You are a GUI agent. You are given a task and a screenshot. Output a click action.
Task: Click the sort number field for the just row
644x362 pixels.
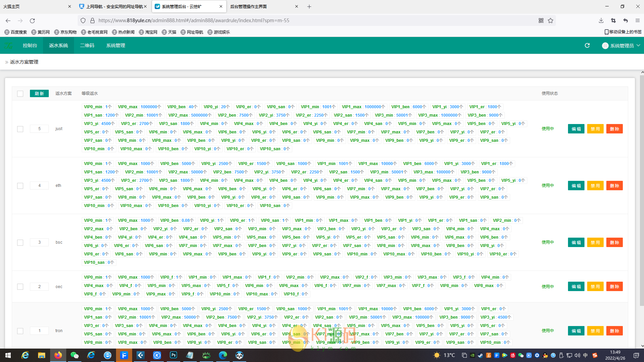click(x=39, y=129)
